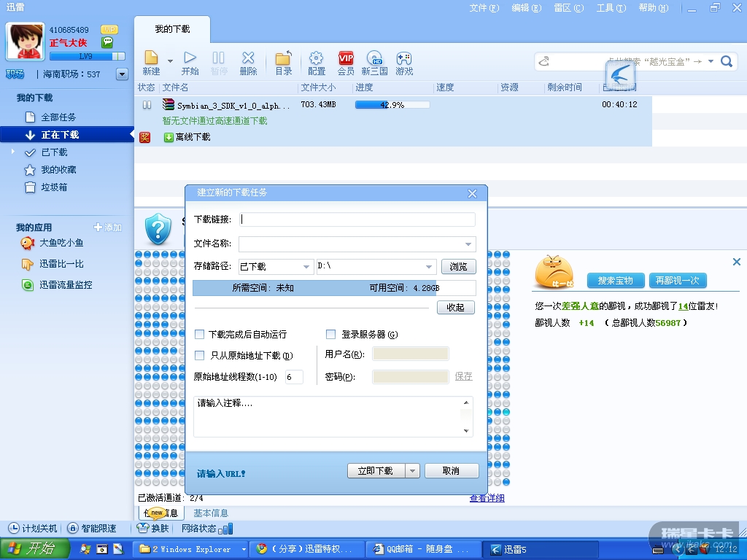Click the VIP 会员 toolbar icon

(346, 63)
